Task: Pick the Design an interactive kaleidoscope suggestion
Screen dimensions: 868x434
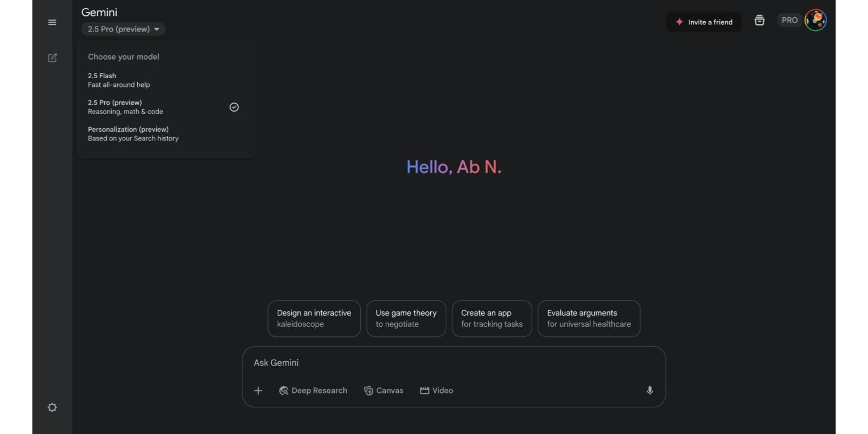Action: pos(314,318)
